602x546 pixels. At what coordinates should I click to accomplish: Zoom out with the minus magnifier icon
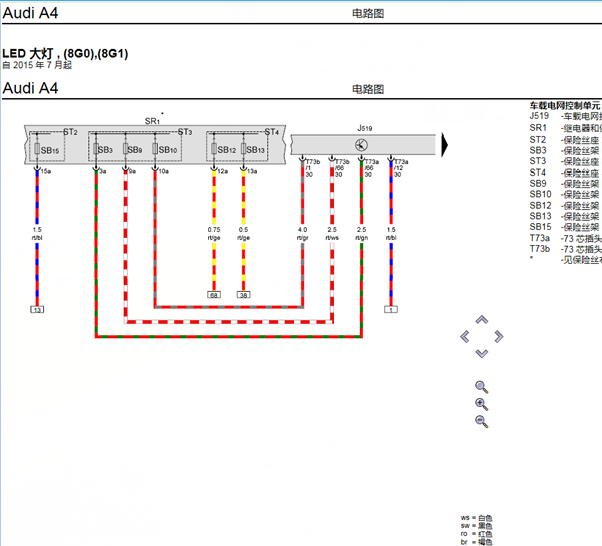(481, 421)
